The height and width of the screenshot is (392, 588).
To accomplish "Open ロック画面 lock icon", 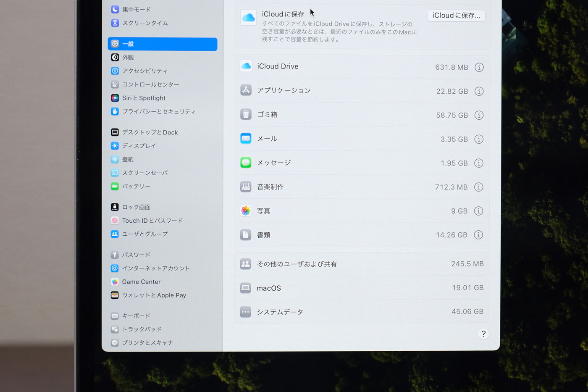I will point(115,207).
